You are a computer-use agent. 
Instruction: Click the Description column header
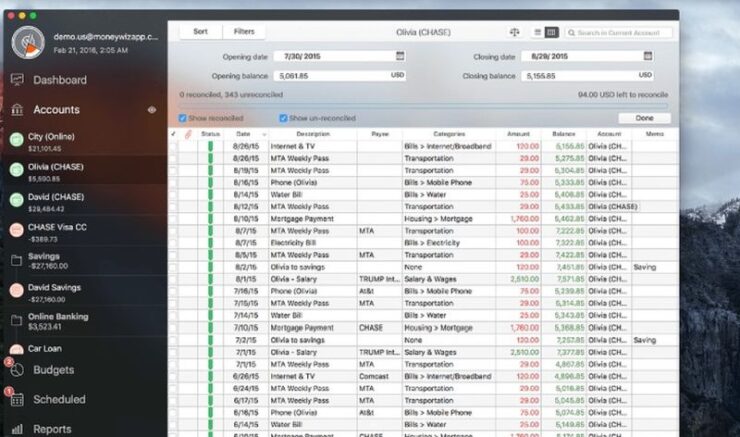[x=313, y=134]
